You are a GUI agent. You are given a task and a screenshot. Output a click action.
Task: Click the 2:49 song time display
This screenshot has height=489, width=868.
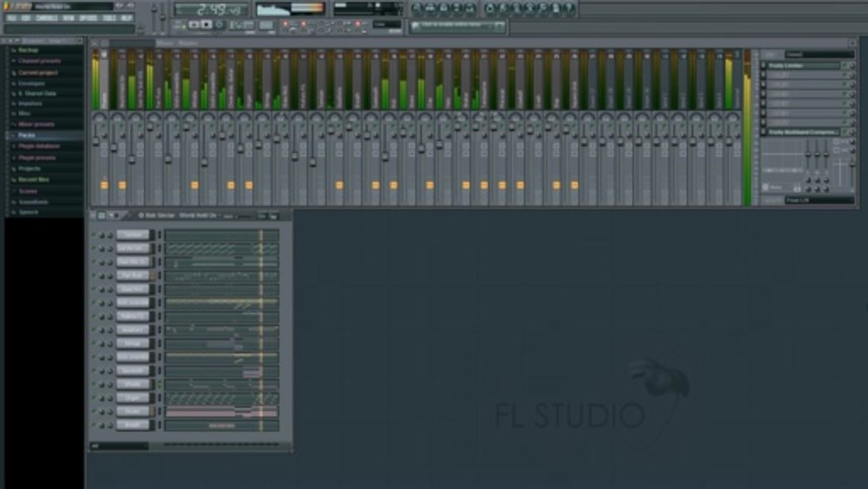[x=211, y=10]
